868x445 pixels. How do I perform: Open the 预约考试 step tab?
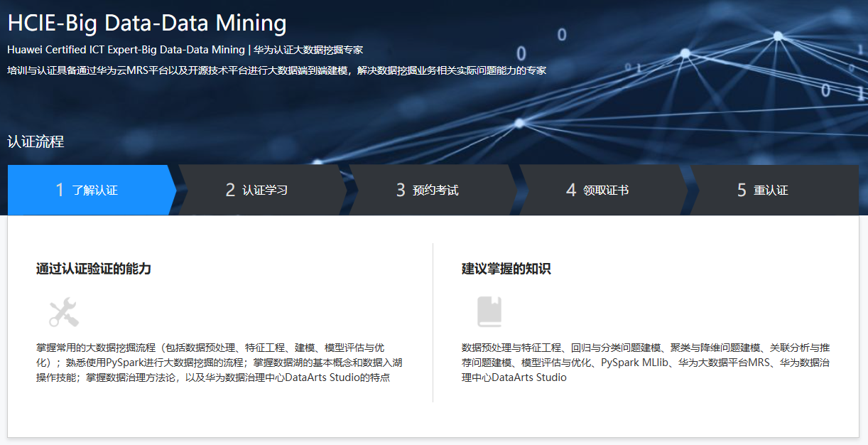click(x=433, y=190)
